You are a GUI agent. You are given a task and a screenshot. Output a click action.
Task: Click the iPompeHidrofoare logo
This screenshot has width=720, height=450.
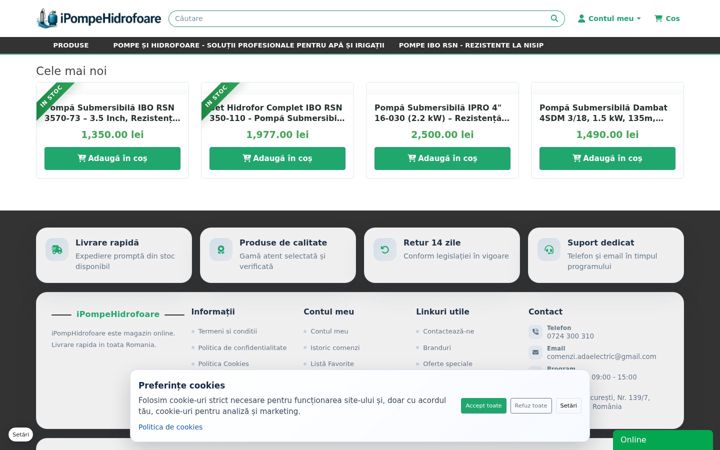(99, 18)
